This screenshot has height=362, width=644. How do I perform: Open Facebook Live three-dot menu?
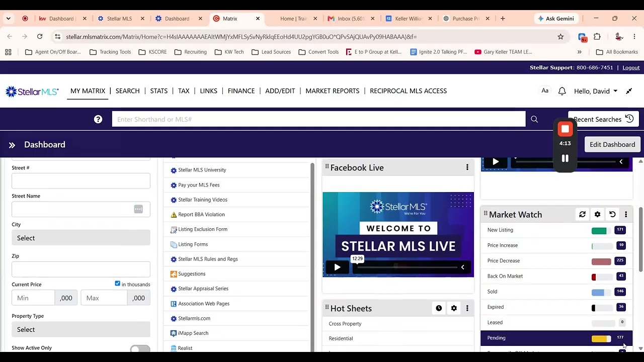467,167
